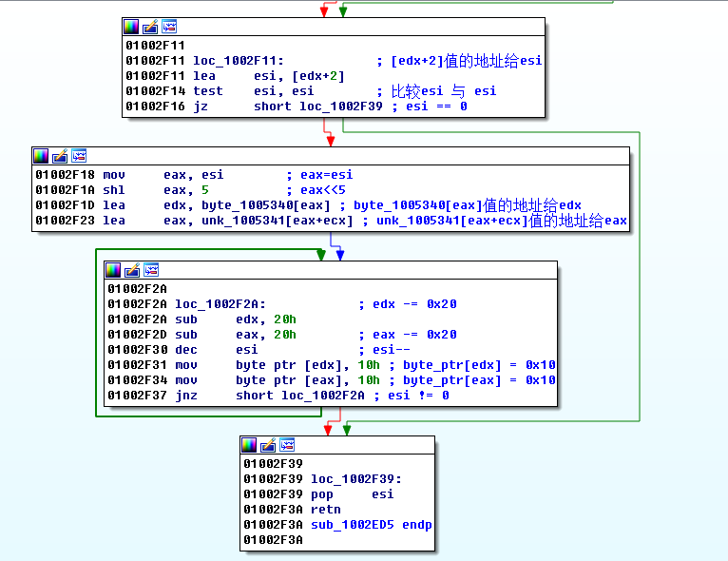This screenshot has height=561, width=728.
Task: Select byte_1005340[eax] operand
Action: click(265, 205)
